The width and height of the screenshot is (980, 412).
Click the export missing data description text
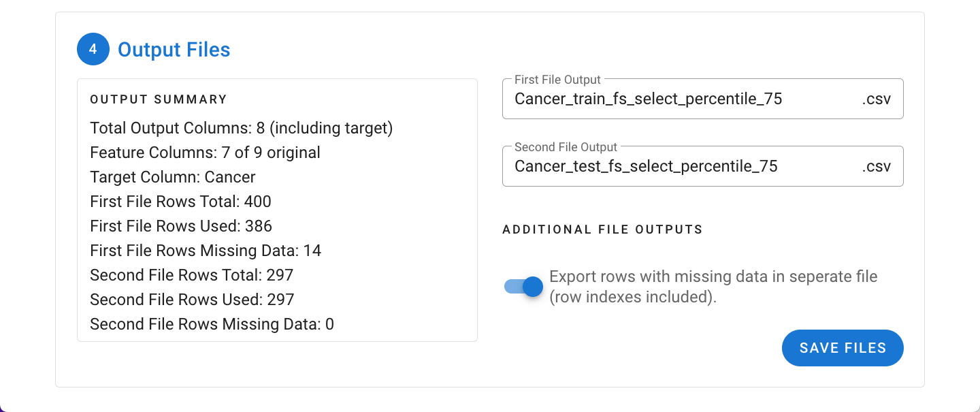[713, 287]
